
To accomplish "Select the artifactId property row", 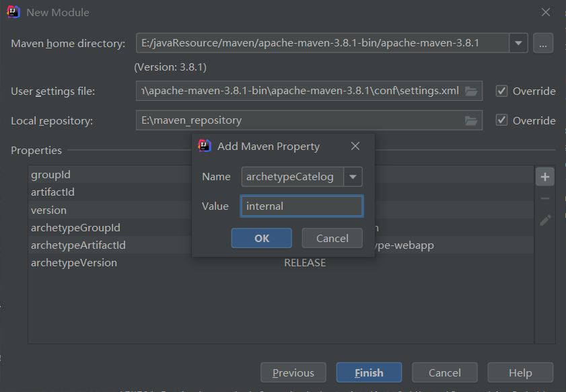I will click(x=281, y=192).
